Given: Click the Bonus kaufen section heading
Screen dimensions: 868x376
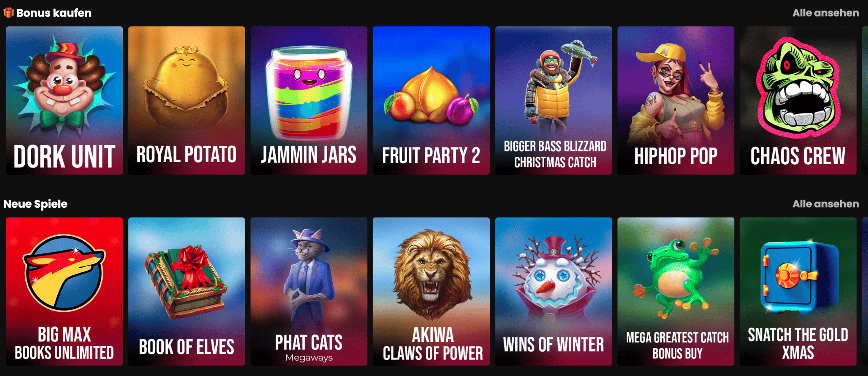Looking at the screenshot, I should tap(54, 13).
